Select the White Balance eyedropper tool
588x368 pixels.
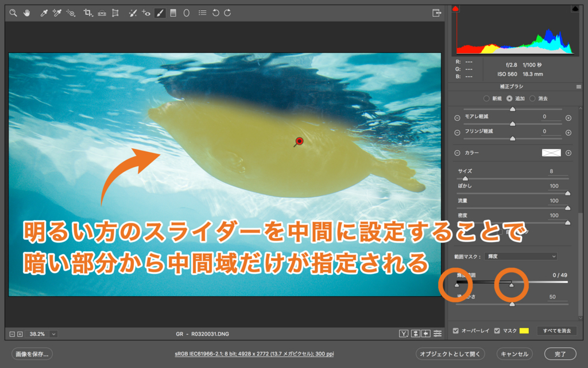[44, 13]
